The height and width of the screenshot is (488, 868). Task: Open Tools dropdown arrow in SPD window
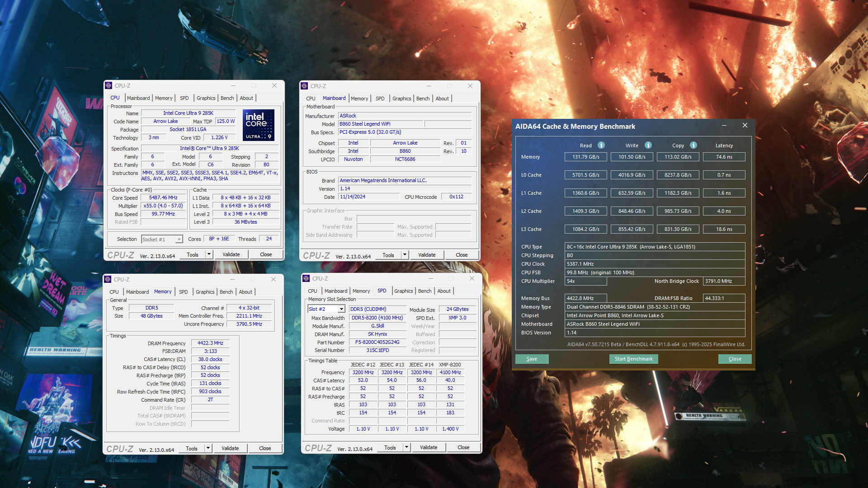click(406, 447)
